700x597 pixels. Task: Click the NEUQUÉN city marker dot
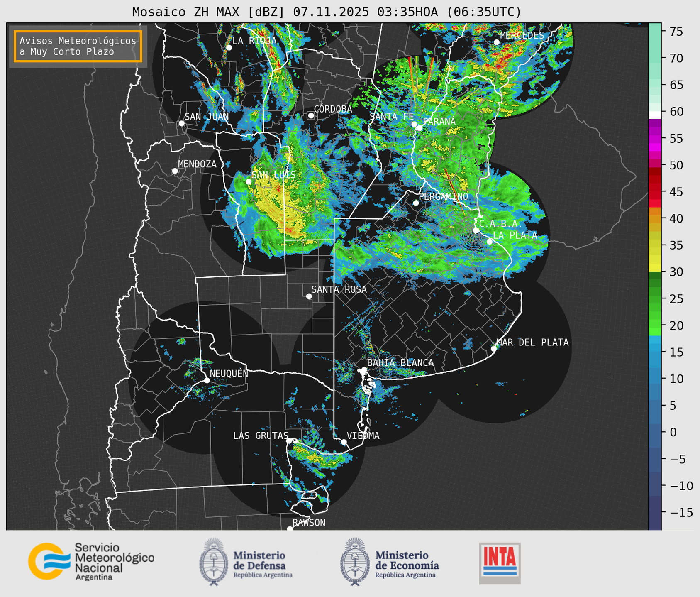tap(207, 380)
